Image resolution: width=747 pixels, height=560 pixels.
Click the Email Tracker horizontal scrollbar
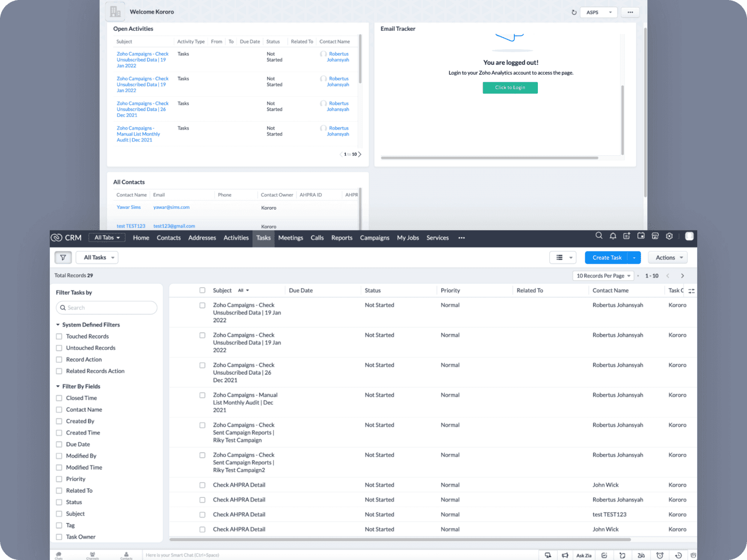[490, 158]
